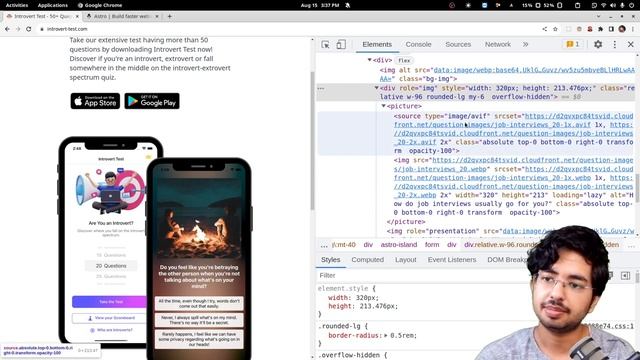This screenshot has width=640, height=360.
Task: Download on the App Store badge
Action: pyautogui.click(x=95, y=101)
